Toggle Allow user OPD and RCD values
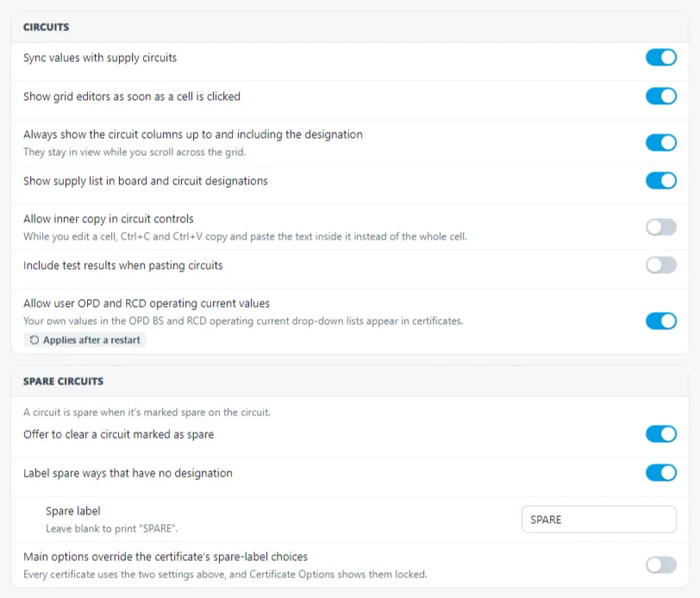 pos(660,321)
